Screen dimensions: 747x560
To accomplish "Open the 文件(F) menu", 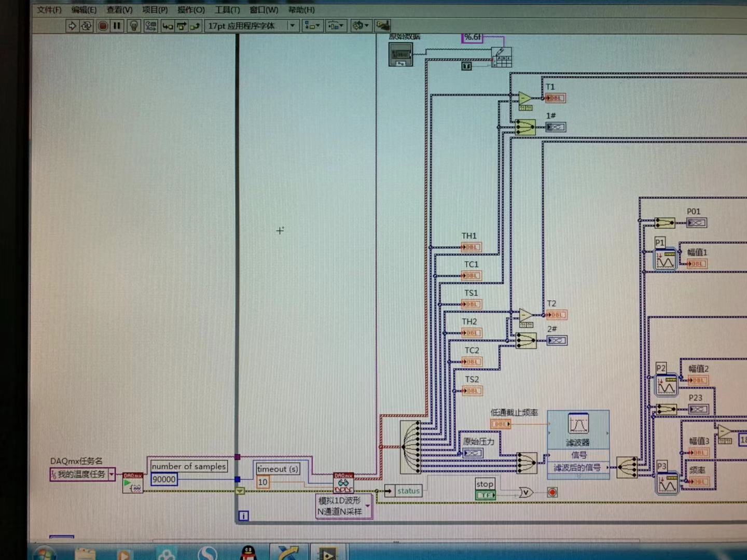I will (x=49, y=10).
